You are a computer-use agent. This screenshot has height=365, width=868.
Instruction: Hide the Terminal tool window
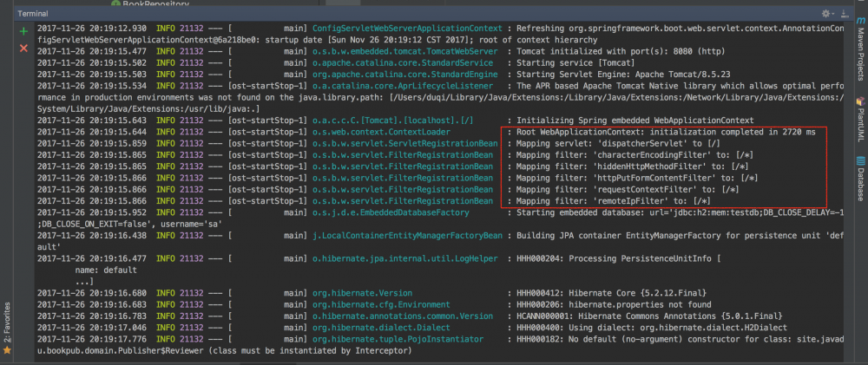point(845,14)
